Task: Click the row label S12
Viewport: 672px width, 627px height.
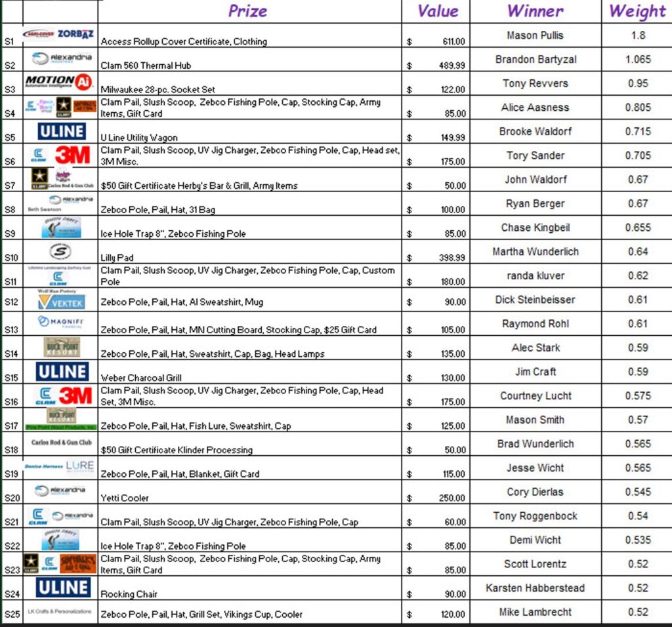Action: (x=11, y=302)
